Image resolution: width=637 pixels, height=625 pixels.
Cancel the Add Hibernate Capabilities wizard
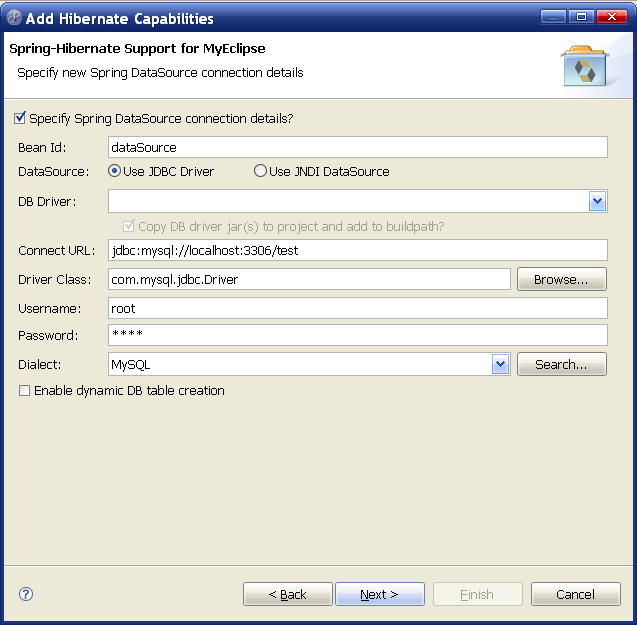pyautogui.click(x=576, y=594)
